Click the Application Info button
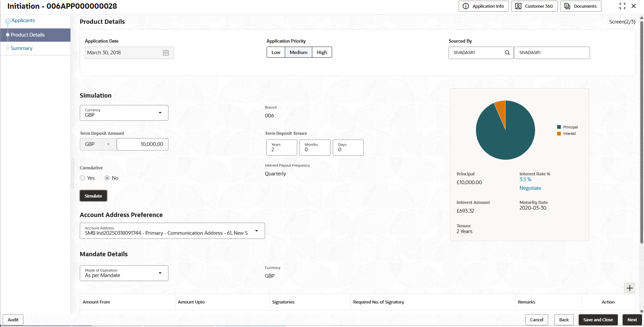This screenshot has width=644, height=327. (484, 6)
